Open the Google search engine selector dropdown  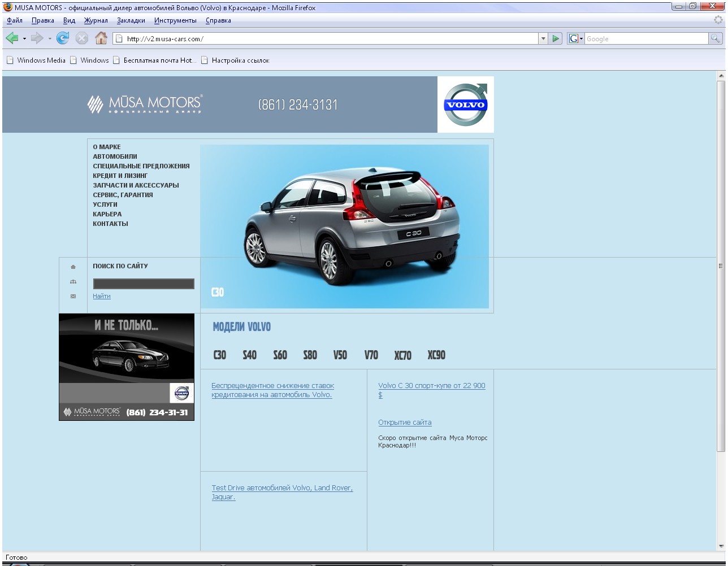575,38
